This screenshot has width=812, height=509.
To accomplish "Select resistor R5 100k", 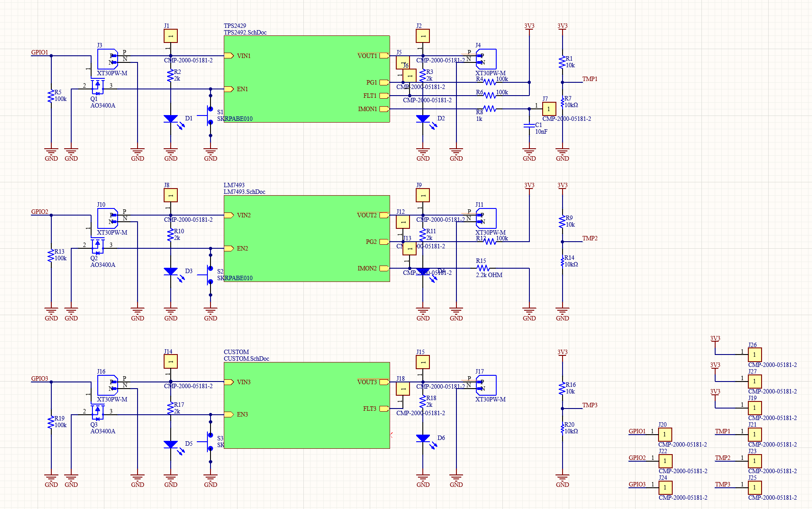I will (51, 96).
